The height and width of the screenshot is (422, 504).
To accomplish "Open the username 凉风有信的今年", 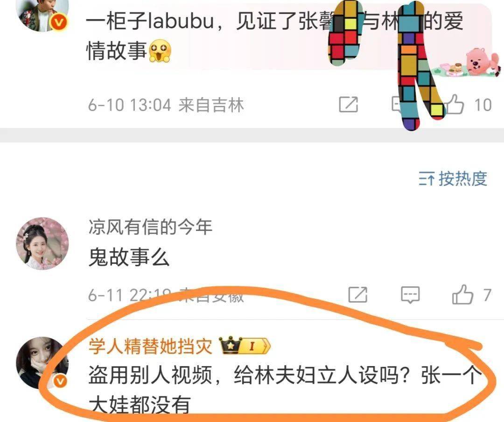I will coord(150,227).
